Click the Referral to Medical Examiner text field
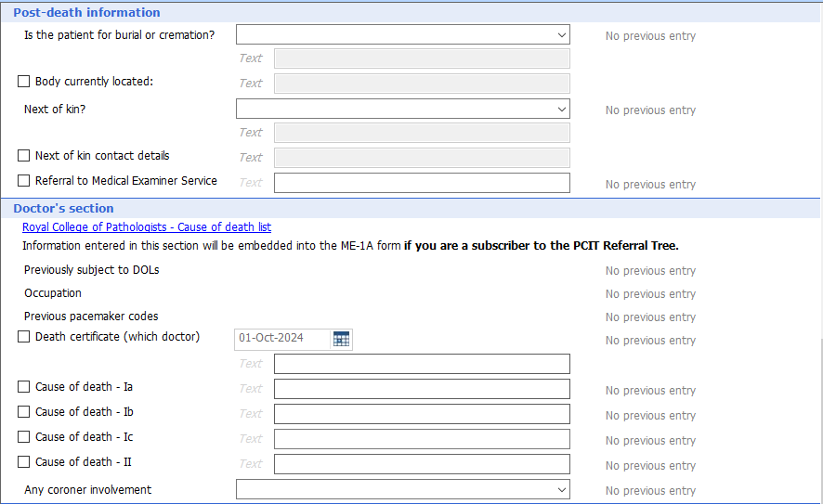823x504 pixels. tap(422, 183)
